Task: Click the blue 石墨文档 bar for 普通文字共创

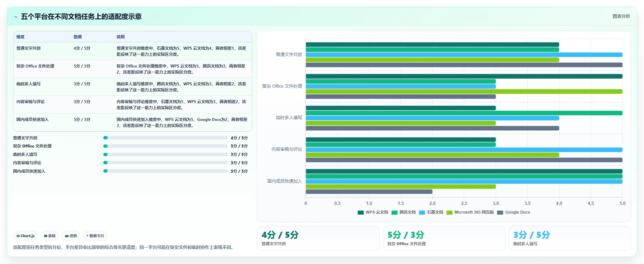Action: (464, 55)
